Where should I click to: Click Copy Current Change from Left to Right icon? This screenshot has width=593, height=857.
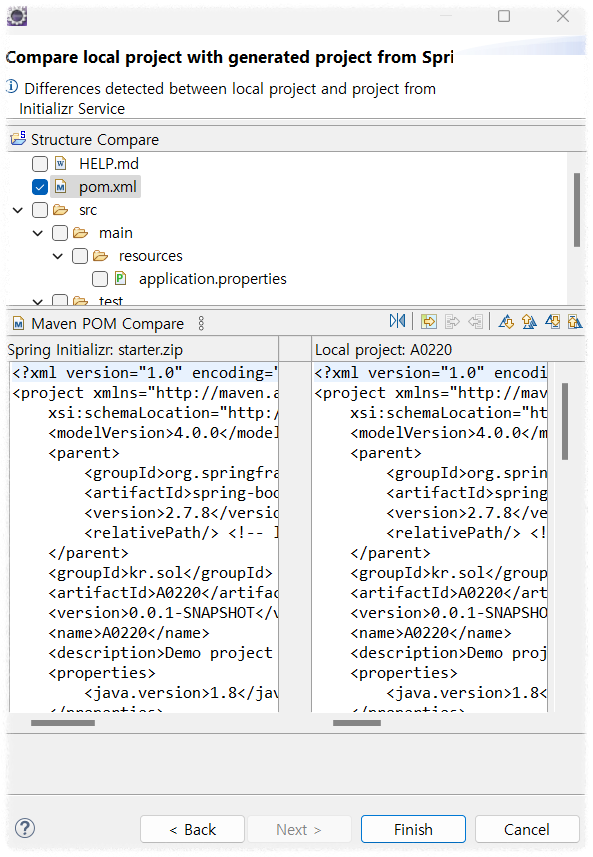[453, 321]
